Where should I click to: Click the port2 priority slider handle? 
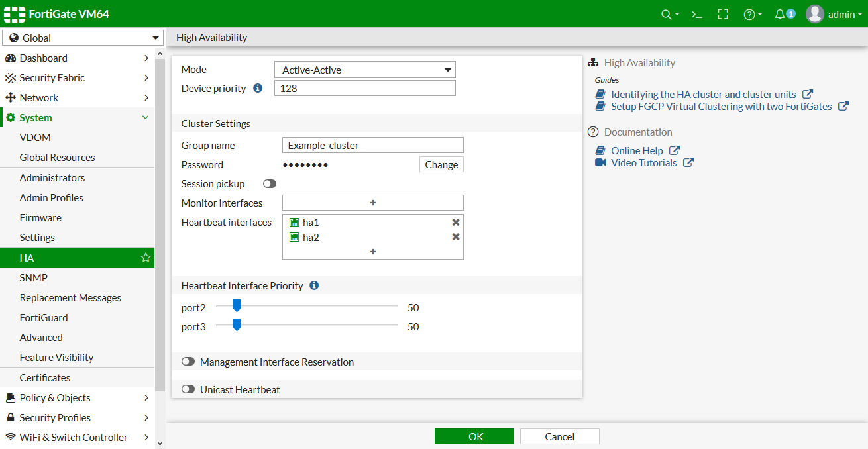(237, 306)
